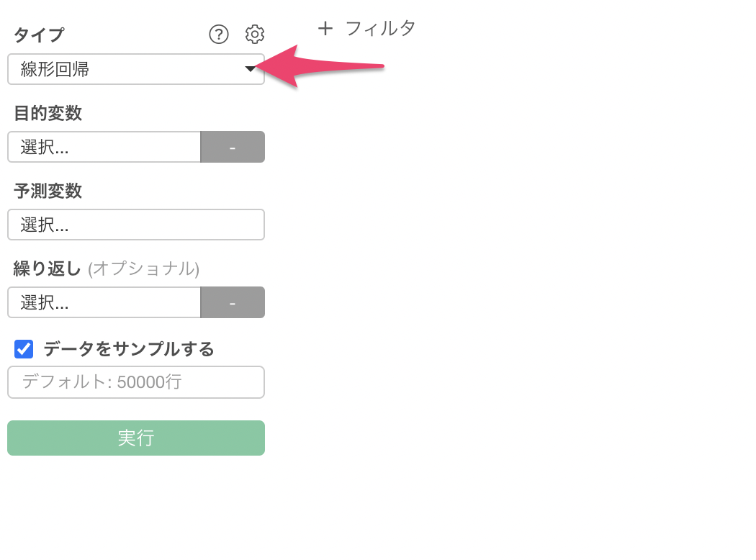
Task: Click the (オプショナル) hint text
Action: click(144, 269)
